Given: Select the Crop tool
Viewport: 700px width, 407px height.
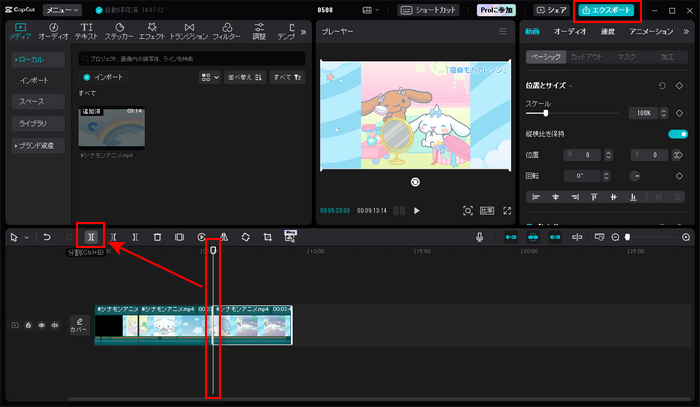Looking at the screenshot, I should [x=267, y=237].
